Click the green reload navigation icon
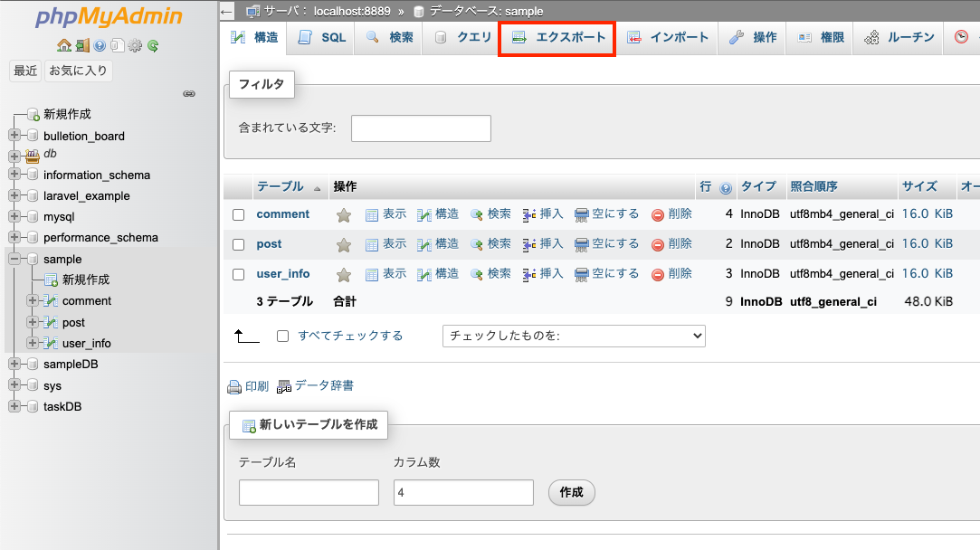The image size is (980, 550). (153, 45)
